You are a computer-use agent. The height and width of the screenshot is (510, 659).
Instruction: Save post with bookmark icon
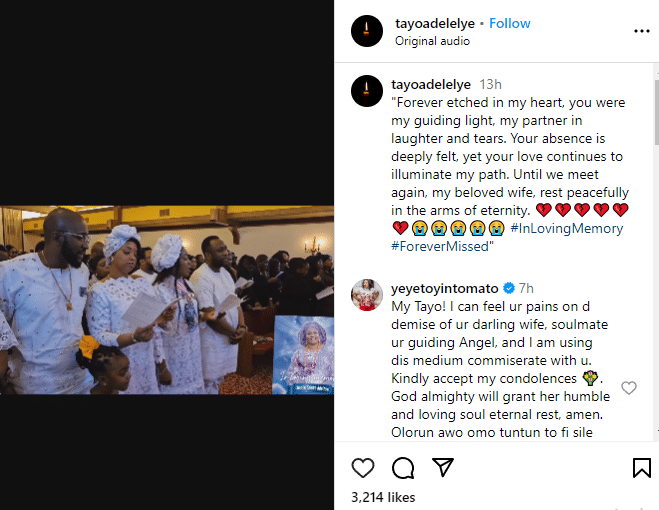(642, 468)
